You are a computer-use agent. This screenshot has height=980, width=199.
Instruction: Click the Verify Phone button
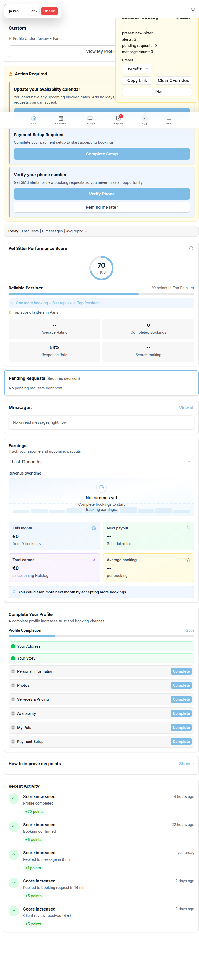coord(102,194)
